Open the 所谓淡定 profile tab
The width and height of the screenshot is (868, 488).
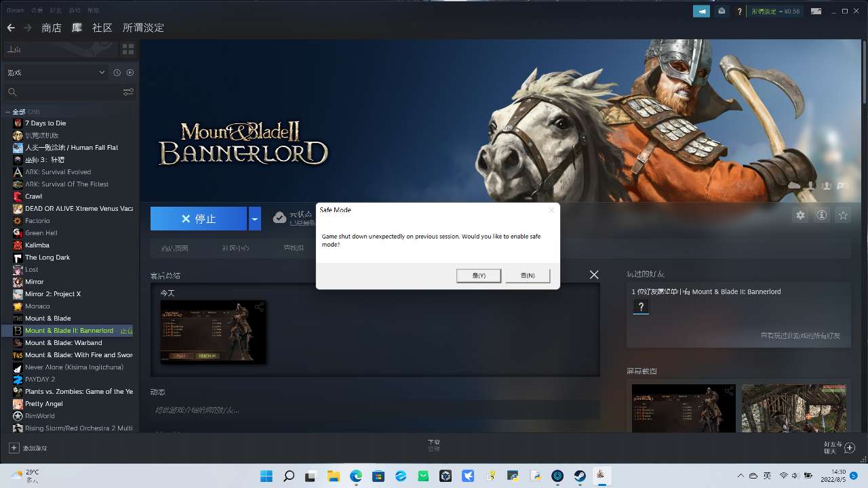click(143, 28)
